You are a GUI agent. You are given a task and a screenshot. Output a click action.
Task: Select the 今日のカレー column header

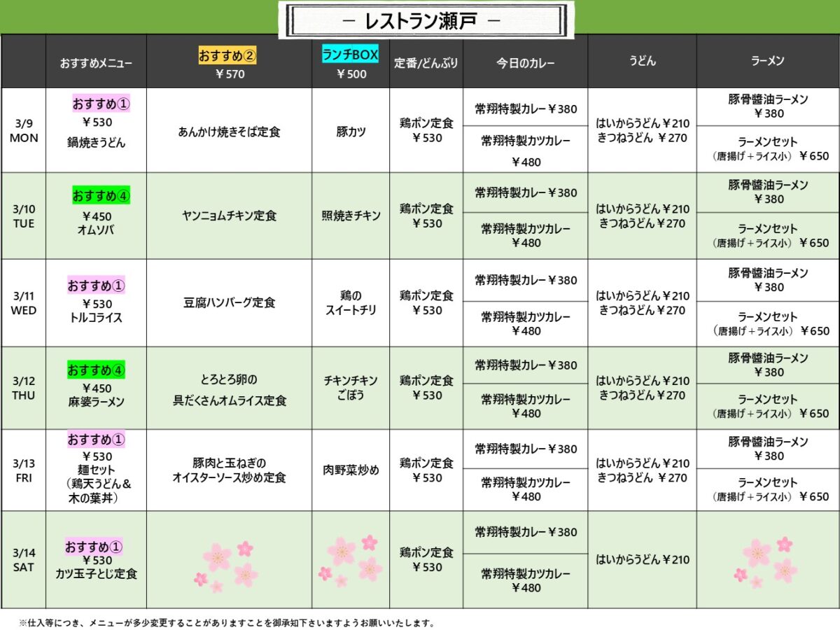(x=525, y=62)
